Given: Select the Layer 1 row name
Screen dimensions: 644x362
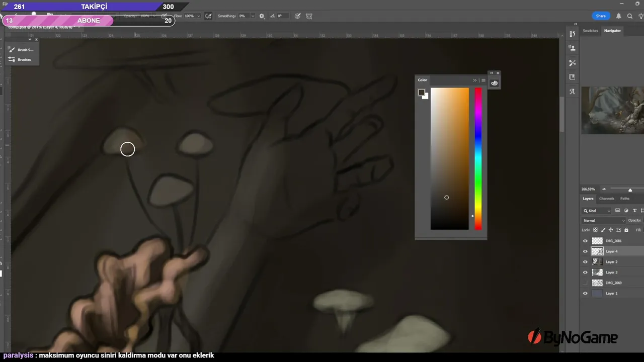Looking at the screenshot, I should 611,293.
